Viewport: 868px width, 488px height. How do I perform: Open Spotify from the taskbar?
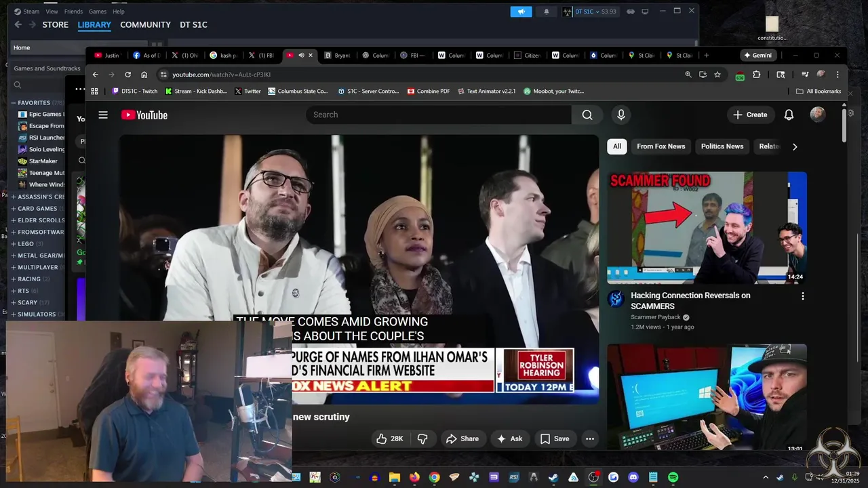click(x=673, y=477)
